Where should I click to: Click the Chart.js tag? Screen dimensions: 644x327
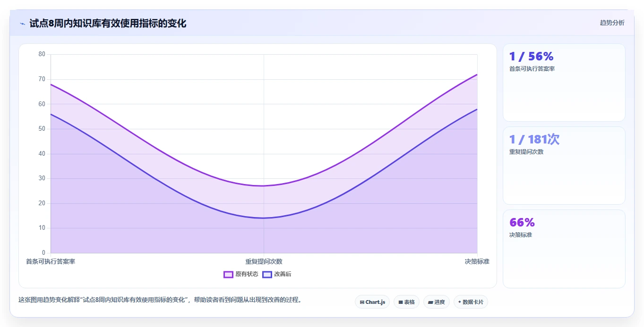tap(372, 302)
